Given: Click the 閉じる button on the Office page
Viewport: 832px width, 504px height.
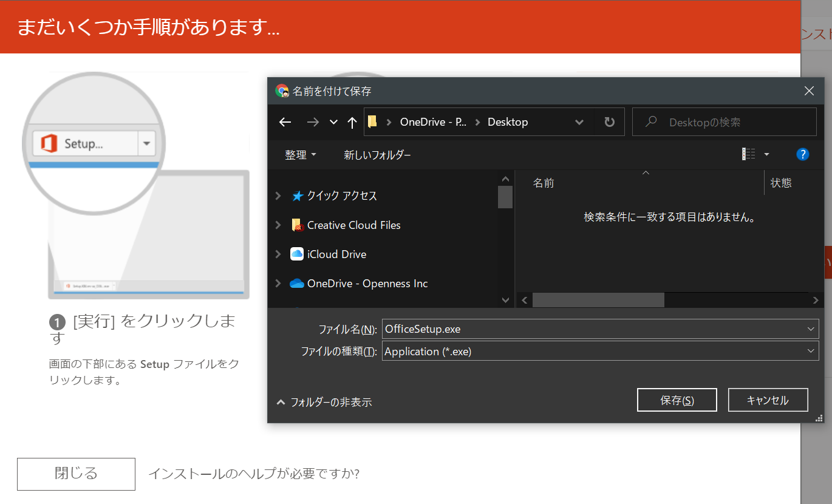Looking at the screenshot, I should coord(76,474).
